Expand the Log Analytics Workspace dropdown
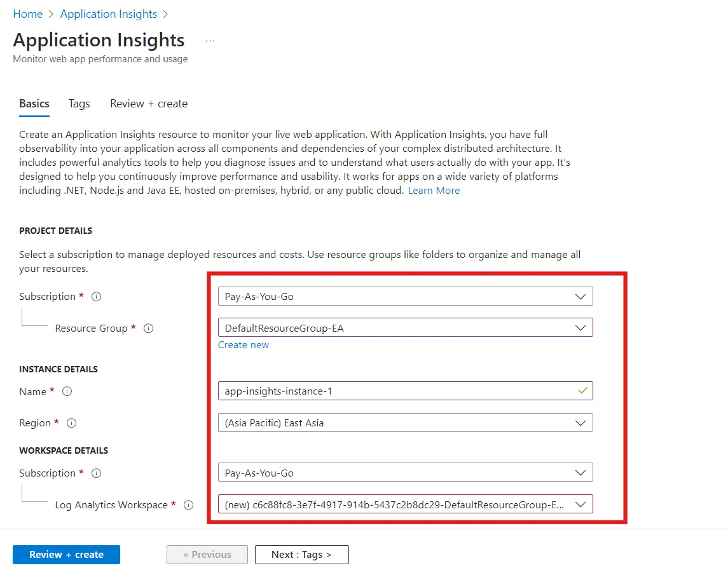The width and height of the screenshot is (728, 582). [x=405, y=504]
